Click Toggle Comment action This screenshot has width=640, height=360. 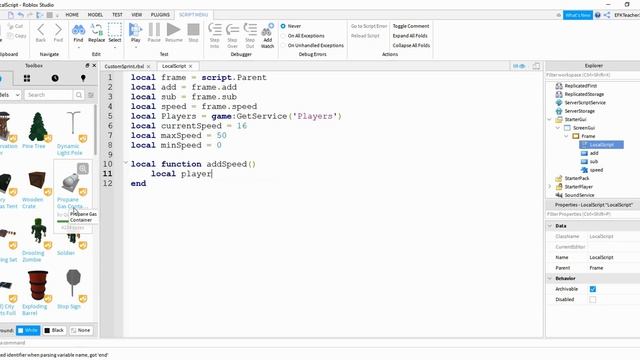coord(411,26)
